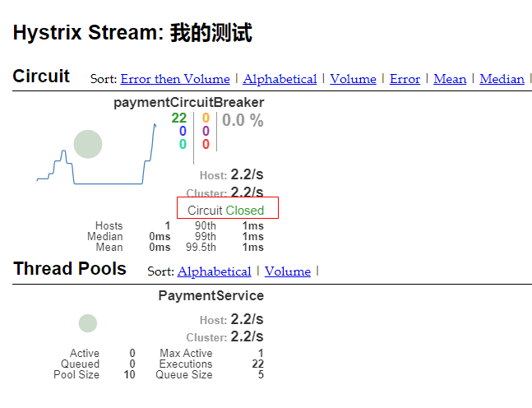Sort circuits by Mean link

click(450, 79)
